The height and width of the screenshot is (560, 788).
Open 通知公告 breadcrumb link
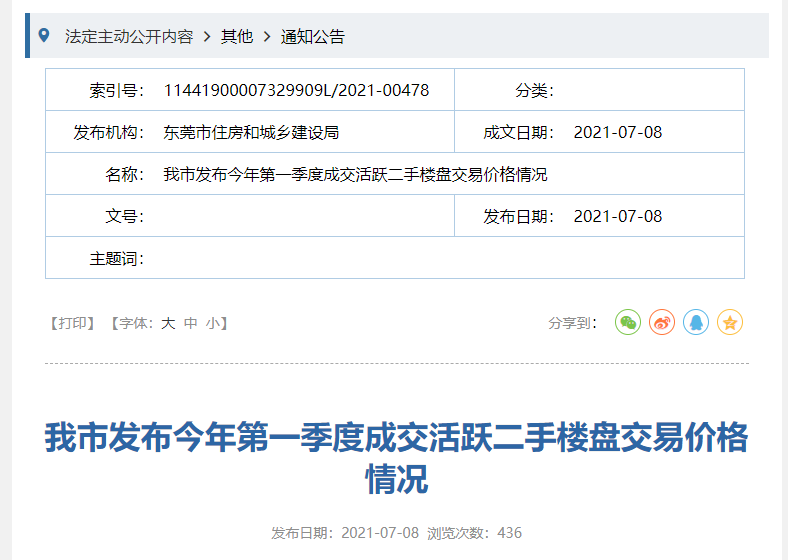click(313, 37)
